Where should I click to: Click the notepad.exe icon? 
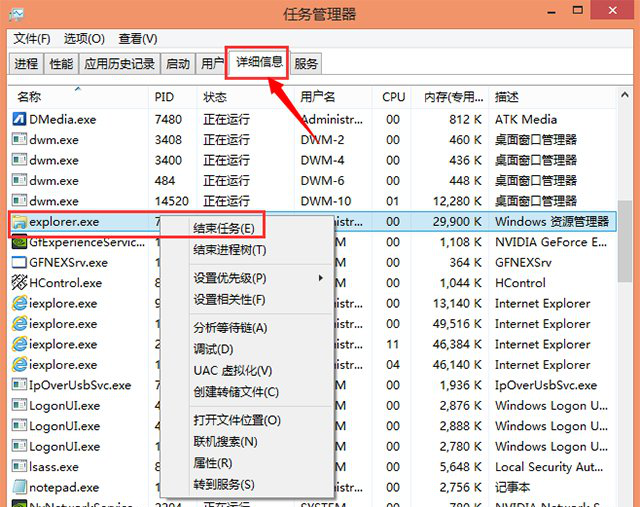(19, 487)
